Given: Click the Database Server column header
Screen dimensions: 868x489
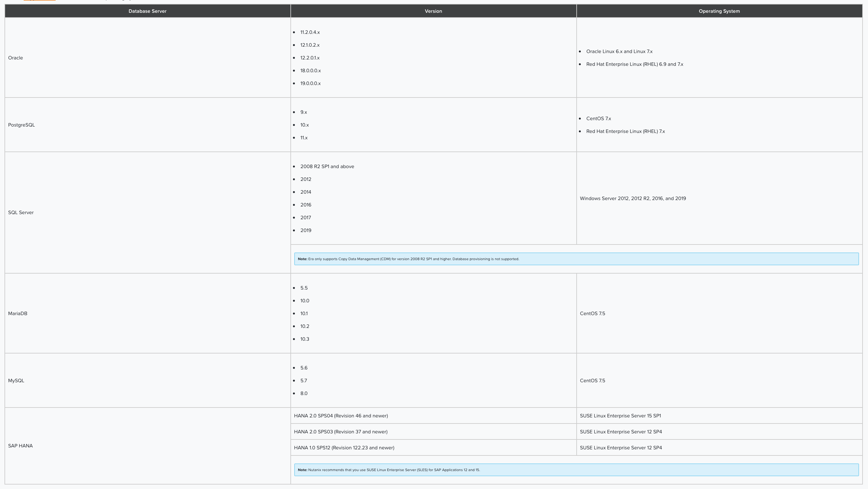Looking at the screenshot, I should click(147, 11).
